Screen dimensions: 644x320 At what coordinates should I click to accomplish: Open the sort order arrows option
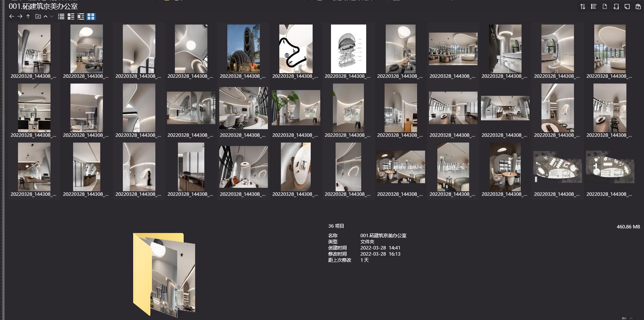point(582,7)
